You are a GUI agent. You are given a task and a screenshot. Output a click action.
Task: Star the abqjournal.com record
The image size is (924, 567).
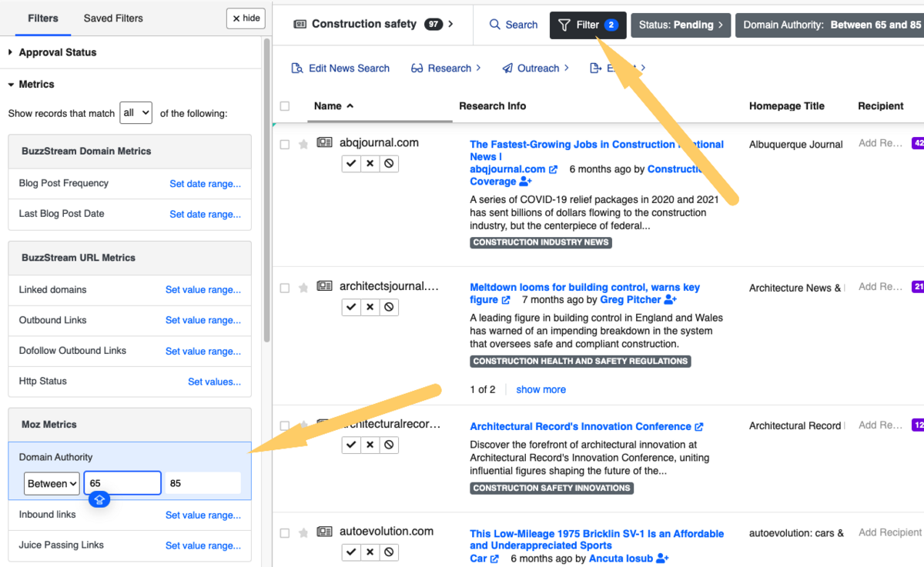303,144
